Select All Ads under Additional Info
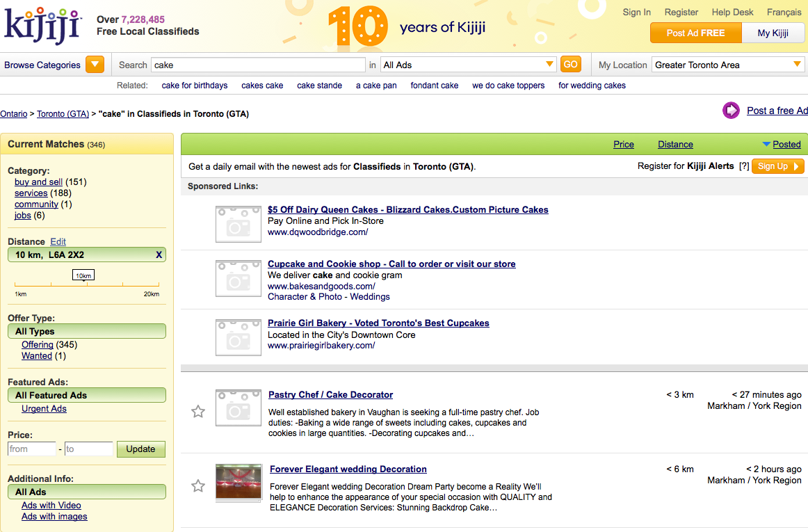Image resolution: width=808 pixels, height=532 pixels. click(x=86, y=492)
